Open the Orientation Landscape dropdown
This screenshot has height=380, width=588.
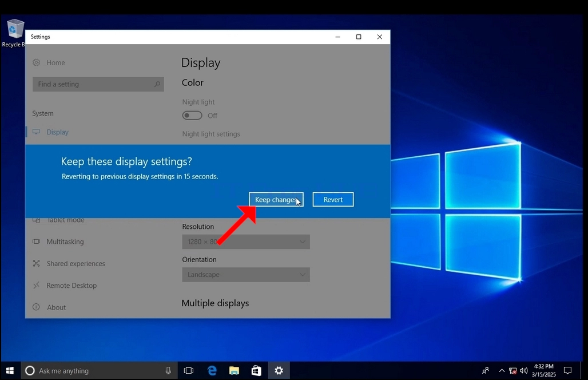[x=246, y=275]
